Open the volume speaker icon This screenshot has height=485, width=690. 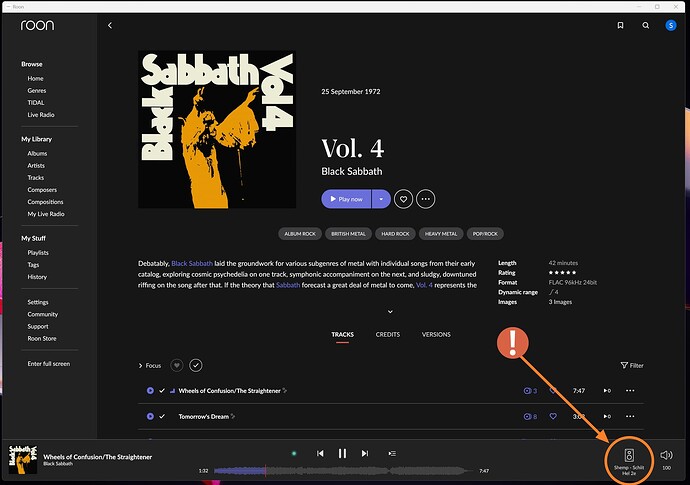[x=666, y=455]
